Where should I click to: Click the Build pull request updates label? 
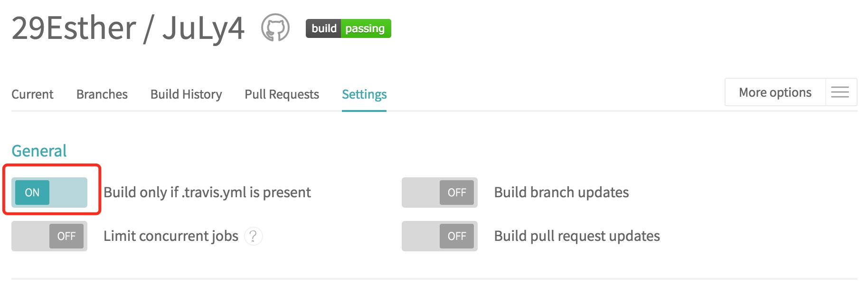[577, 236]
